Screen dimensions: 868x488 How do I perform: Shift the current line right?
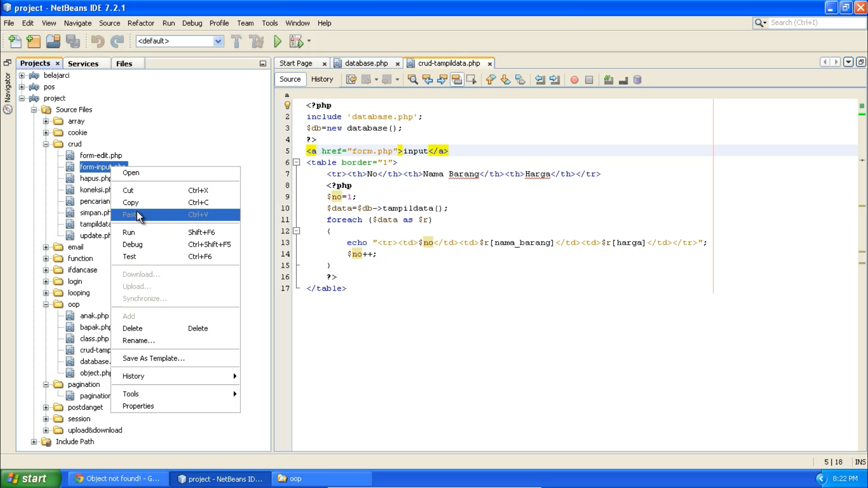[555, 80]
